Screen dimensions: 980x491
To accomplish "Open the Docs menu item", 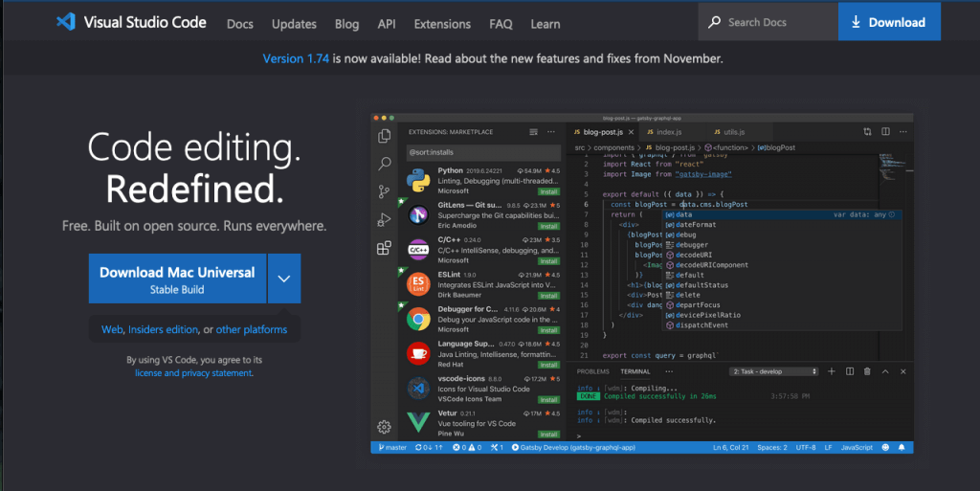I will tap(240, 24).
